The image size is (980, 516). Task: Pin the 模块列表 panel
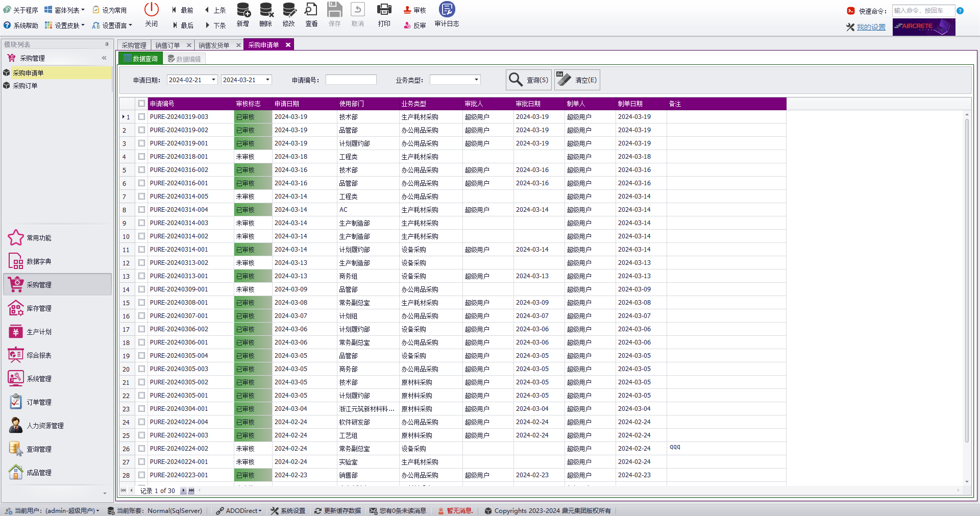(x=107, y=44)
